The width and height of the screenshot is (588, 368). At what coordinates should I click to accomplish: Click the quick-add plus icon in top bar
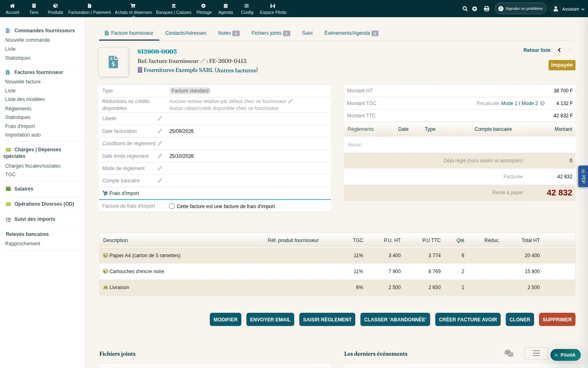[x=474, y=9]
